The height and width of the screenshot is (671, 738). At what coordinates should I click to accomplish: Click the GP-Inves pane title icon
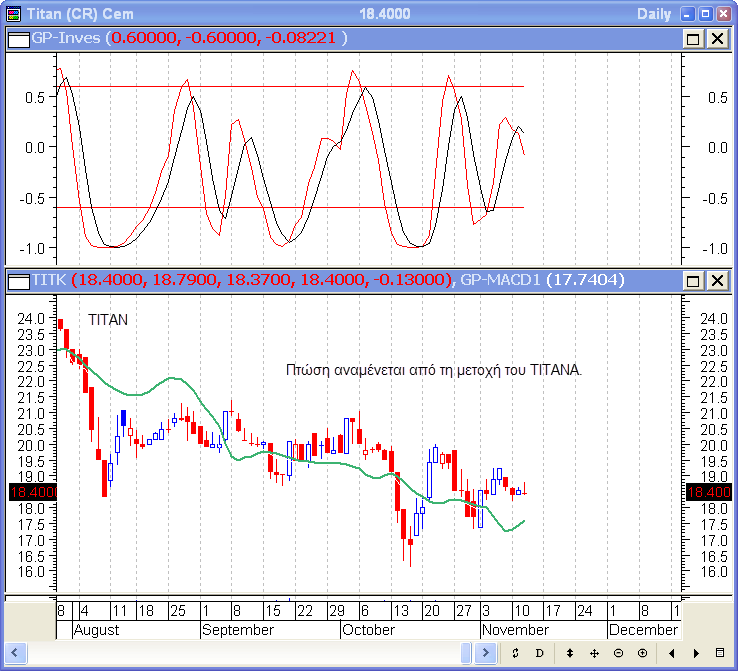(18, 38)
